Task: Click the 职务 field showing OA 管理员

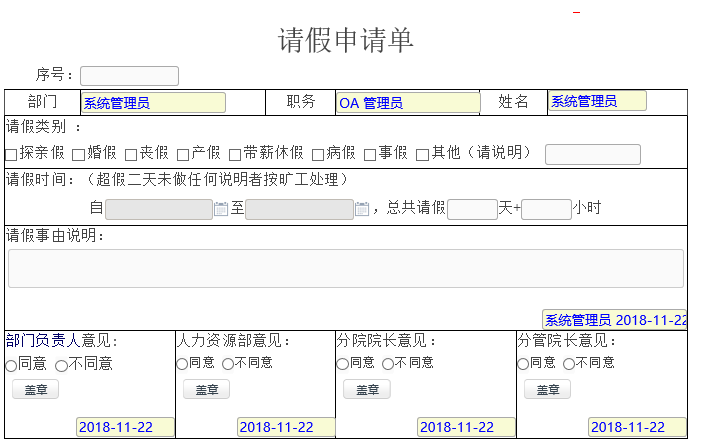Action: 407,102
